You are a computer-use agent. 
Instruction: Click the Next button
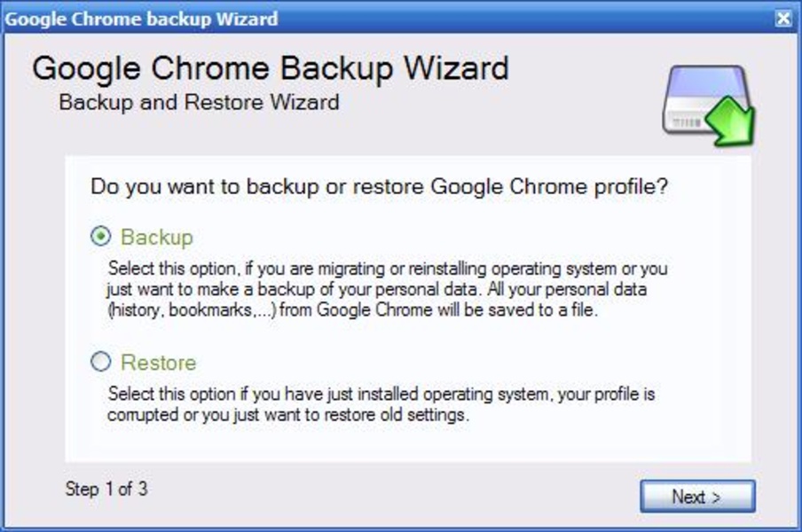pos(696,497)
